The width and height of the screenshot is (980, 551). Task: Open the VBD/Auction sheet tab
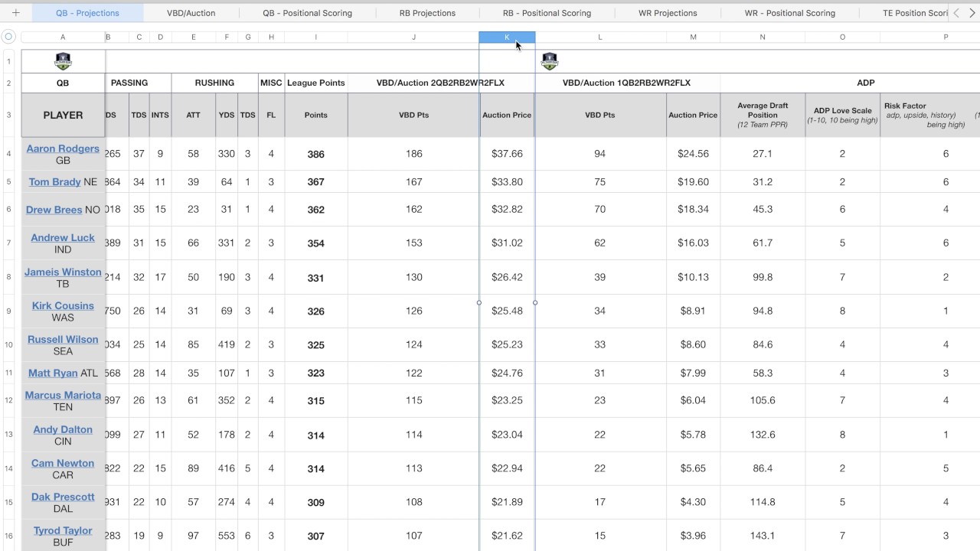tap(191, 13)
